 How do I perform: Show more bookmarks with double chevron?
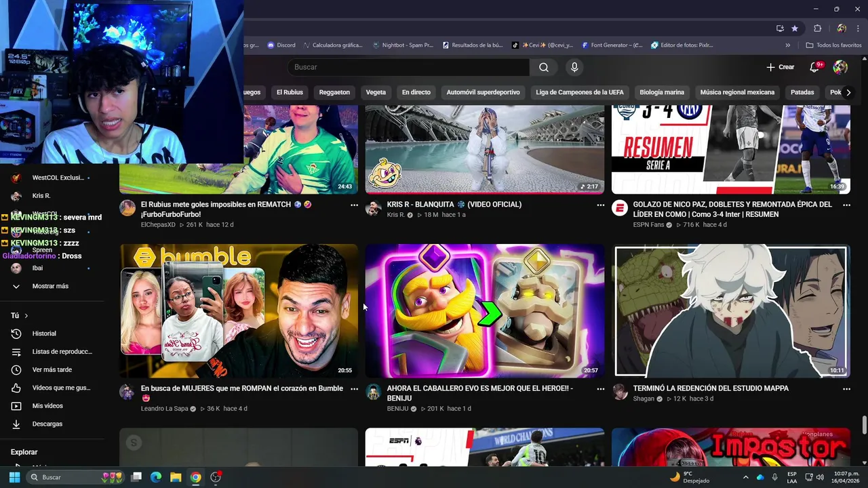click(788, 45)
